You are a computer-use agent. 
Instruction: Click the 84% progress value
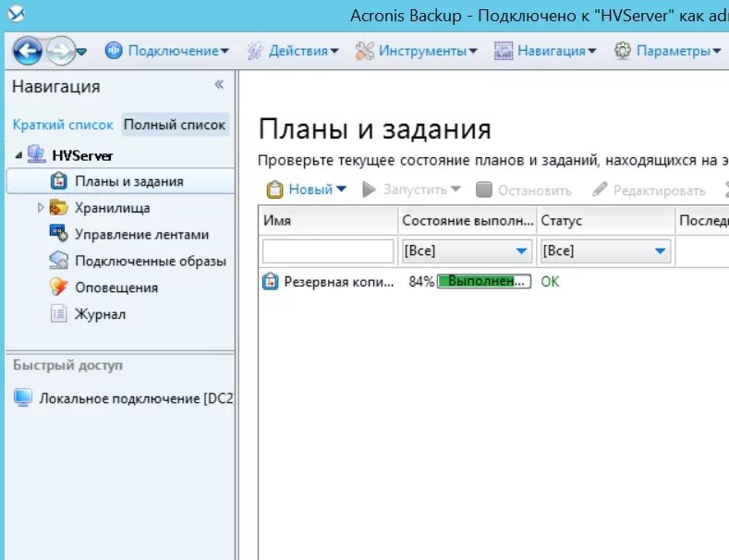coord(421,282)
